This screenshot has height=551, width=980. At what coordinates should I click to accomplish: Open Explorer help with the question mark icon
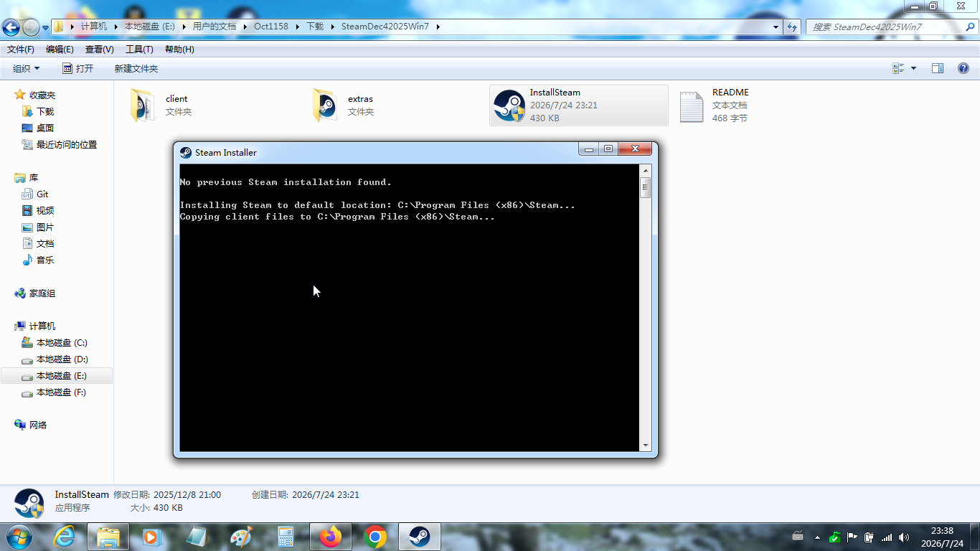click(963, 68)
